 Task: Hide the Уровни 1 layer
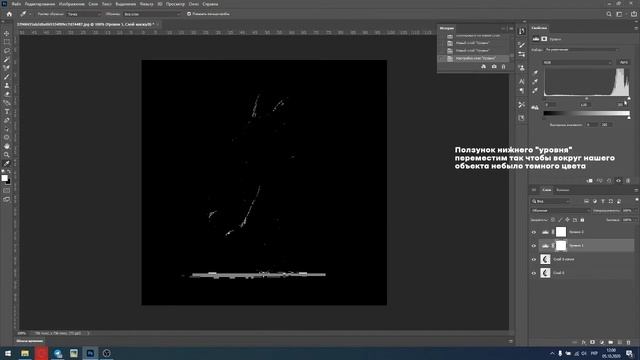[533, 246]
